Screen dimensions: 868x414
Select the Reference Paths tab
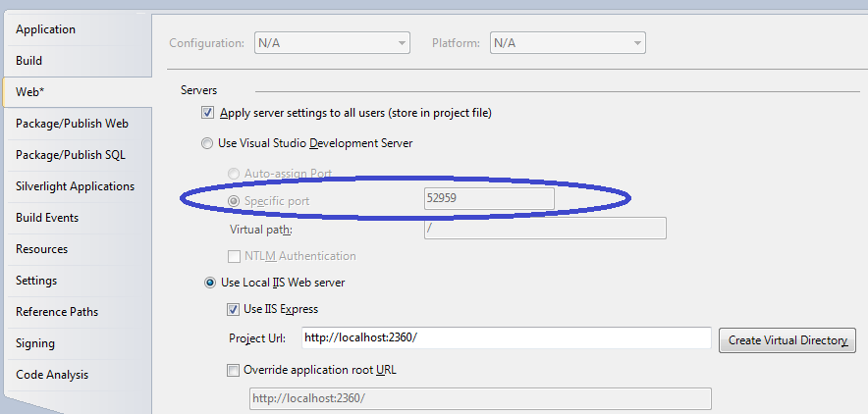(x=57, y=312)
